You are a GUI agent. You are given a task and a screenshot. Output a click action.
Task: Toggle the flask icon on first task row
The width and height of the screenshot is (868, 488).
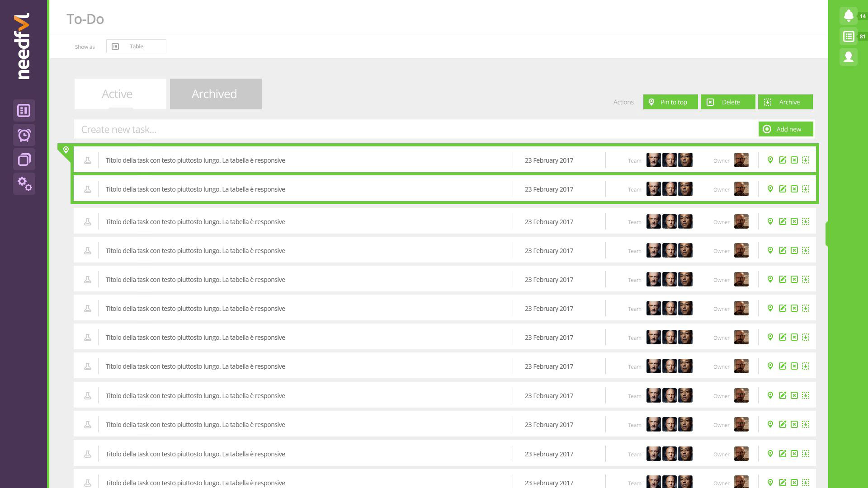coord(88,160)
